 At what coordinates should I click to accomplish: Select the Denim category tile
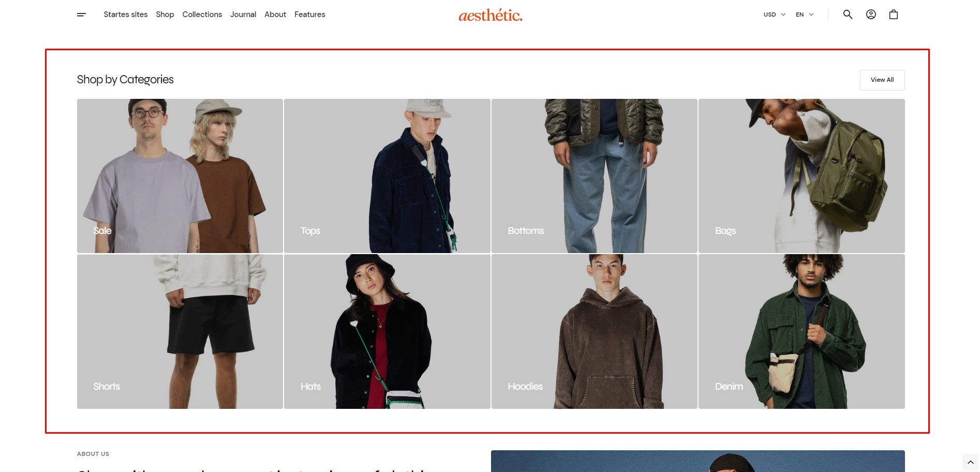point(801,331)
